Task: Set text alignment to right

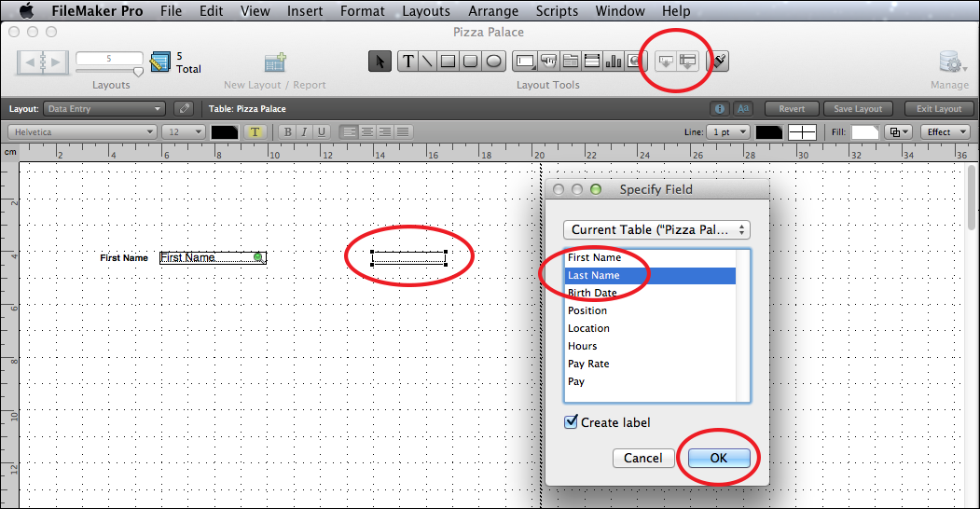Action: tap(385, 131)
